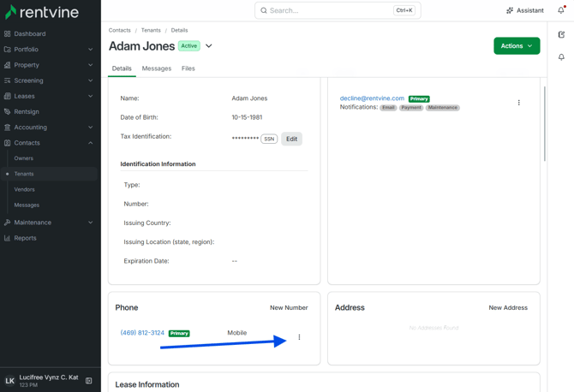Click the Contacts address book icon
The height and width of the screenshot is (392, 574).
7,143
